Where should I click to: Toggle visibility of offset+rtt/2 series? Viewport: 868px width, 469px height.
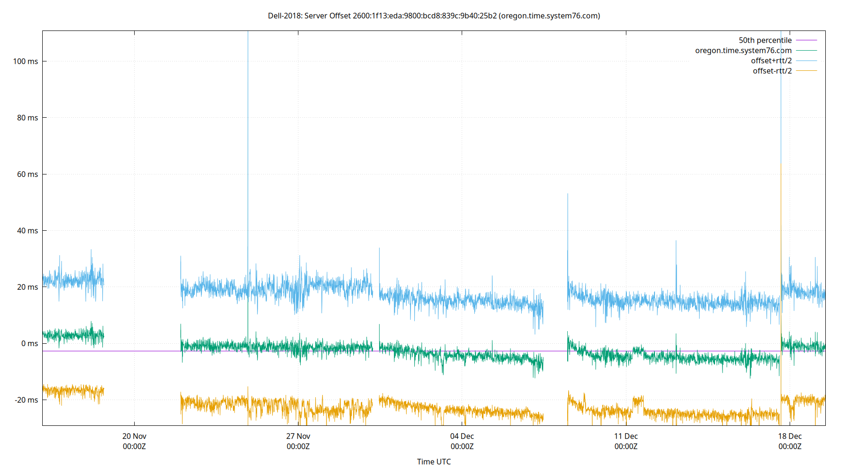(x=772, y=60)
